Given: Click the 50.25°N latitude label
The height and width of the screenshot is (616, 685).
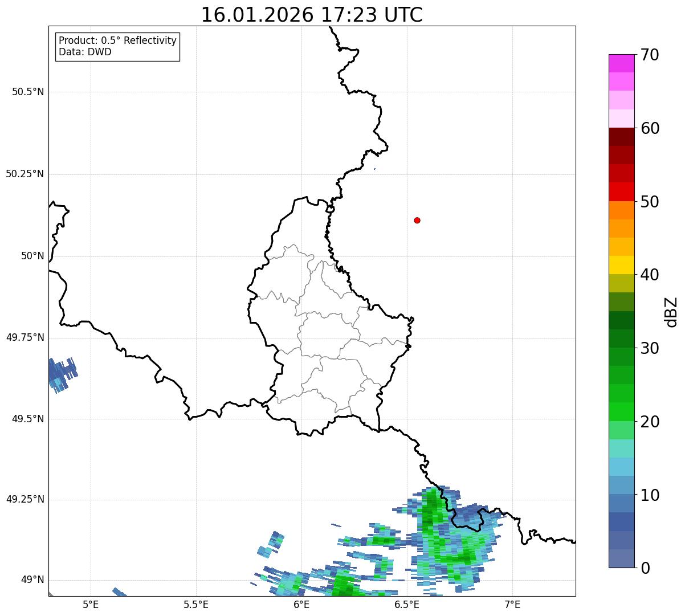Looking at the screenshot, I should coord(25,174).
